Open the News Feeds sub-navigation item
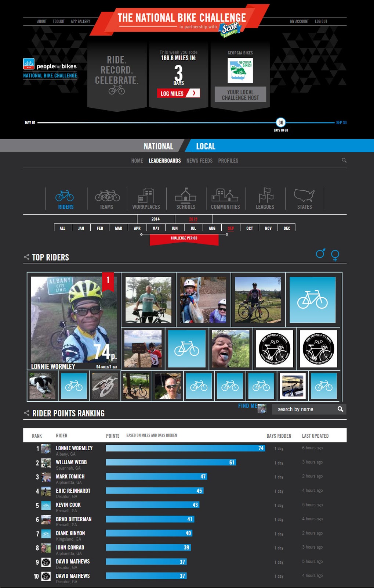The height and width of the screenshot is (588, 374). click(x=199, y=161)
